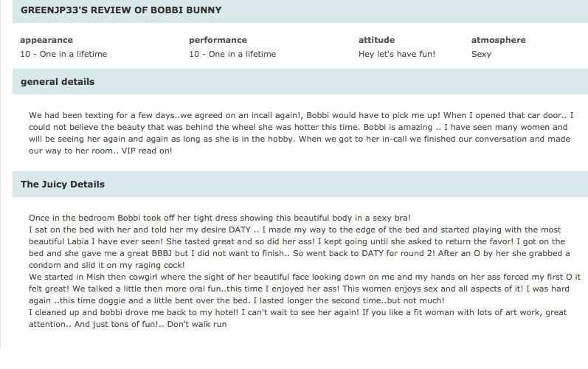Click the "Hey let's have fun!" attitude value
This screenshot has width=588, height=369.
tap(397, 54)
